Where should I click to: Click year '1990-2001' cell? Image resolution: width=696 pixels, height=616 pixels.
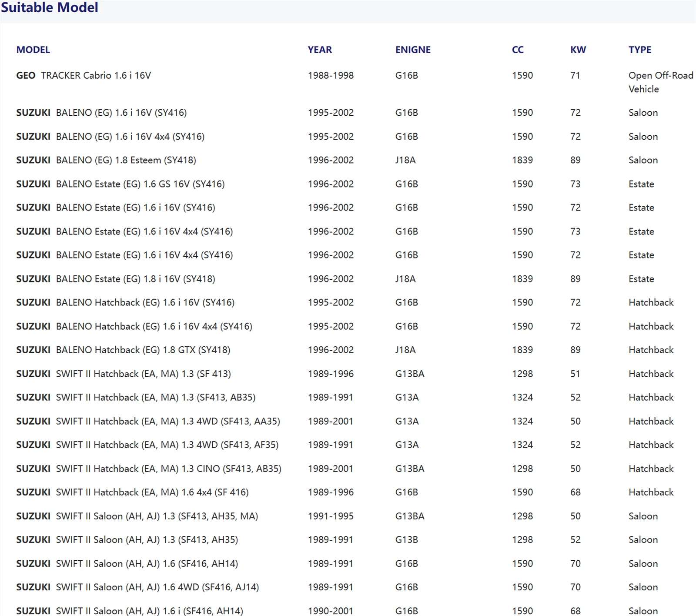(331, 611)
